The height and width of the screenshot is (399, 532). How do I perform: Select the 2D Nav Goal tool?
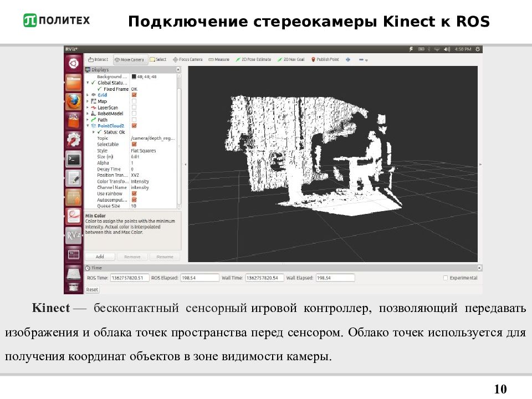click(x=291, y=59)
